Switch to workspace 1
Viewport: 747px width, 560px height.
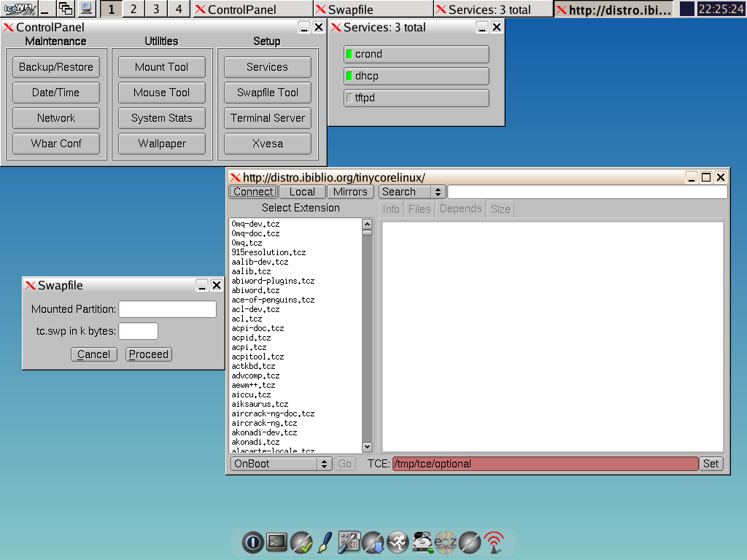(x=111, y=9)
